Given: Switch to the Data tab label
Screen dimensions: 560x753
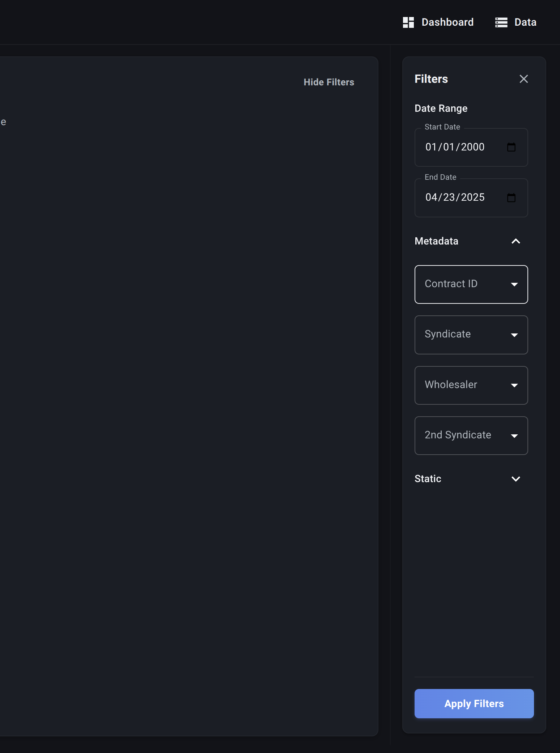Looking at the screenshot, I should (x=525, y=22).
